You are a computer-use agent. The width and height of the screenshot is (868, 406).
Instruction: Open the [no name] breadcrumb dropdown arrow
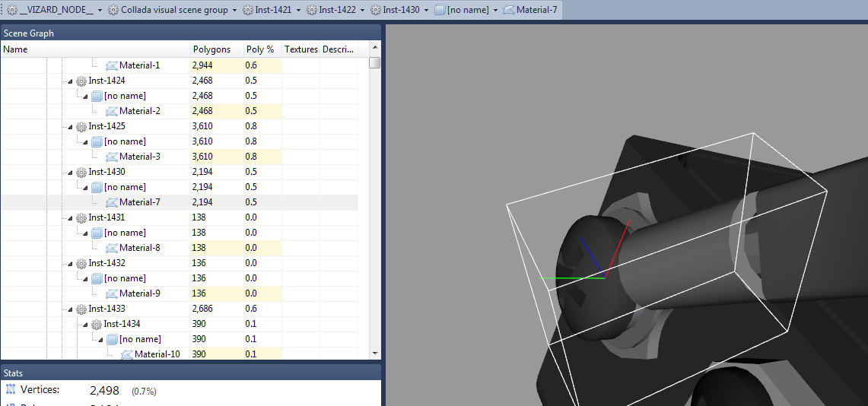click(495, 11)
